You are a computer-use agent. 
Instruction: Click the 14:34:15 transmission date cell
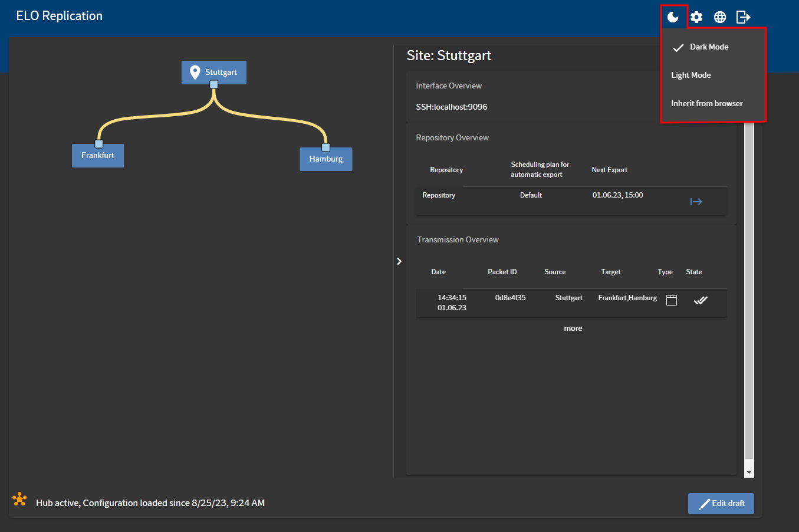pyautogui.click(x=452, y=303)
